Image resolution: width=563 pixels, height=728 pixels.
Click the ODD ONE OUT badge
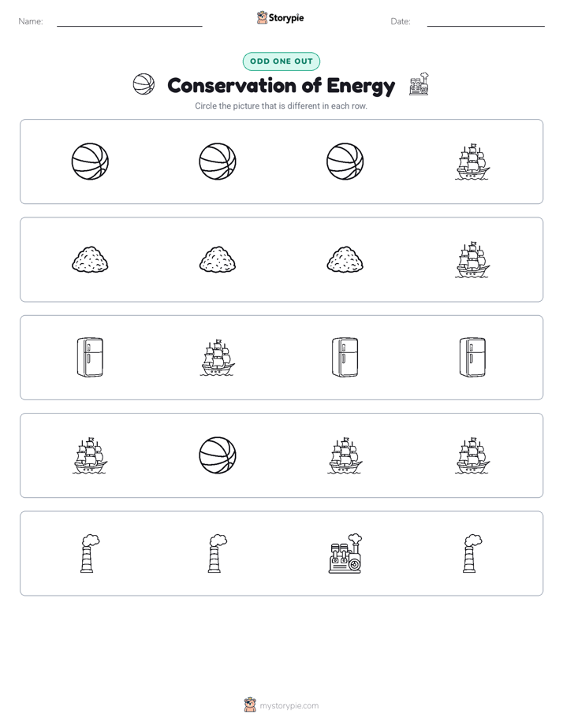click(x=281, y=61)
